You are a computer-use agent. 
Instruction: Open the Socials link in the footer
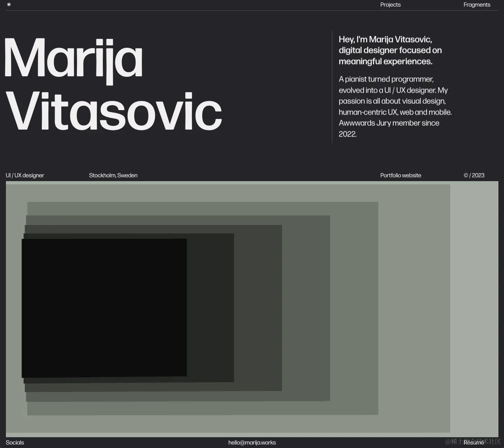15,442
